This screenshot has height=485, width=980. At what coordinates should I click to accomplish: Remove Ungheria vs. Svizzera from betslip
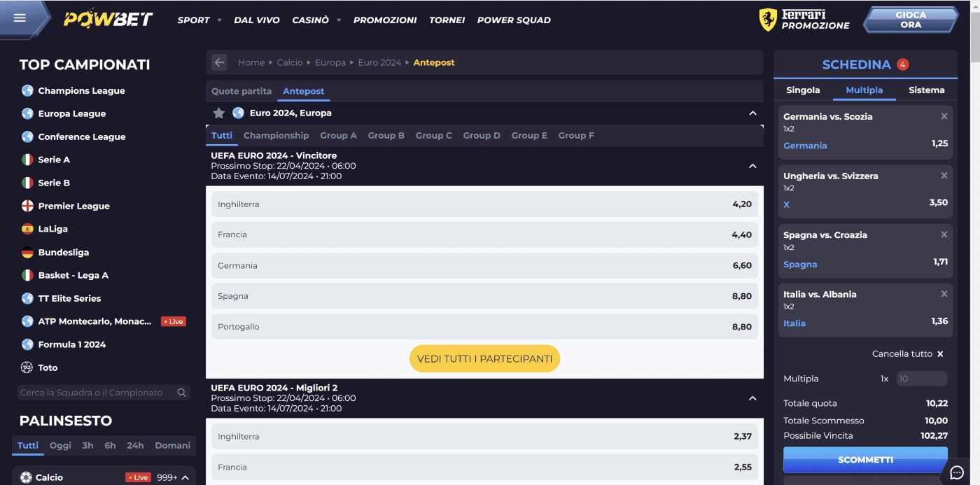[944, 176]
